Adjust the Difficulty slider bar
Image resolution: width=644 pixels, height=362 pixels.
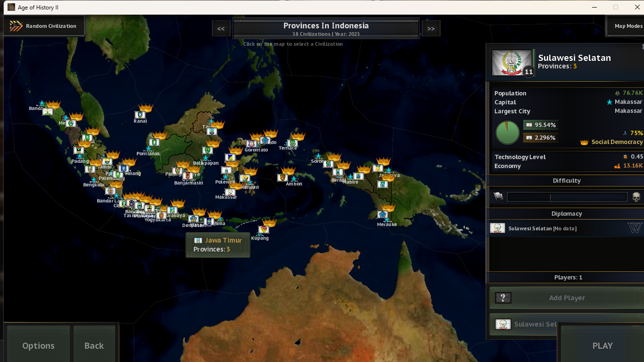pos(567,197)
